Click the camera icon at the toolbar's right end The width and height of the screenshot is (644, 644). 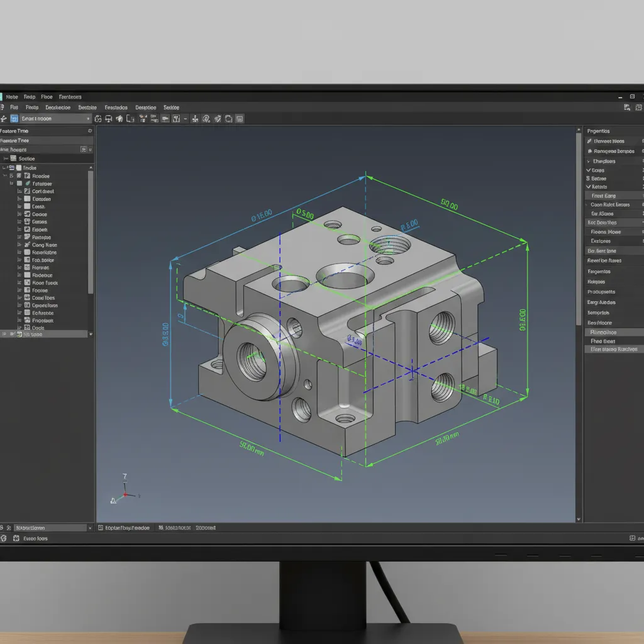click(238, 119)
